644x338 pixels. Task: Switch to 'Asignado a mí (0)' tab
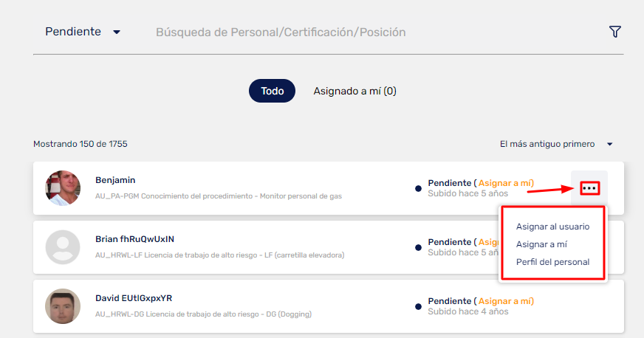point(354,91)
